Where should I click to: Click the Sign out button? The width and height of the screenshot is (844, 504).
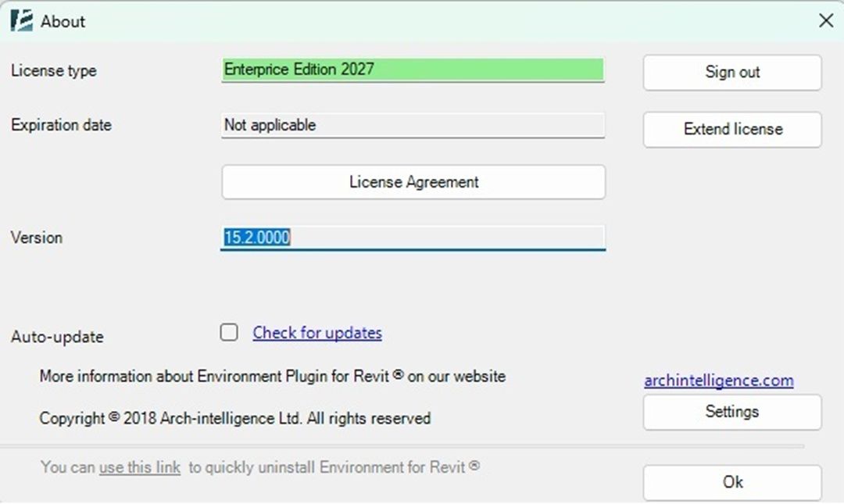click(732, 72)
